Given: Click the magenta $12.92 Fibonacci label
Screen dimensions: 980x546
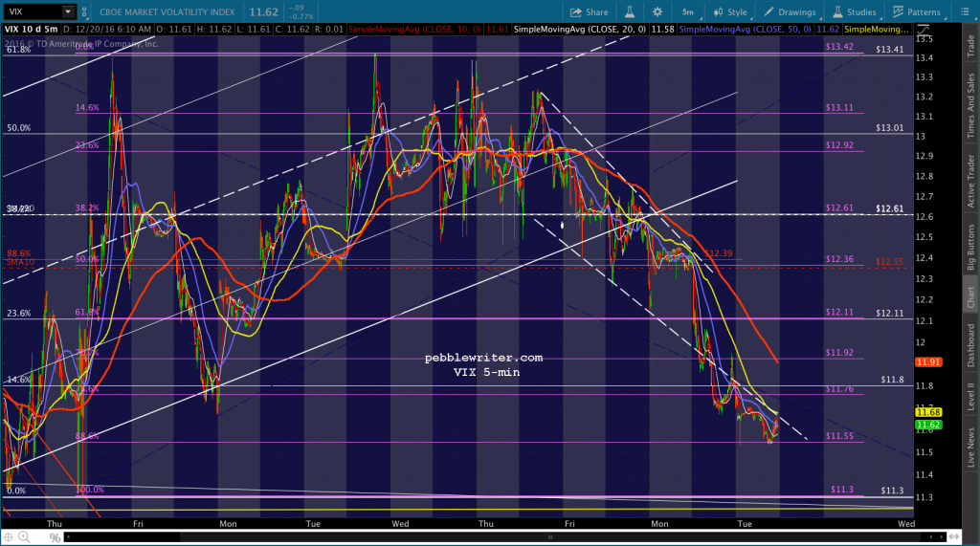Looking at the screenshot, I should [x=839, y=145].
